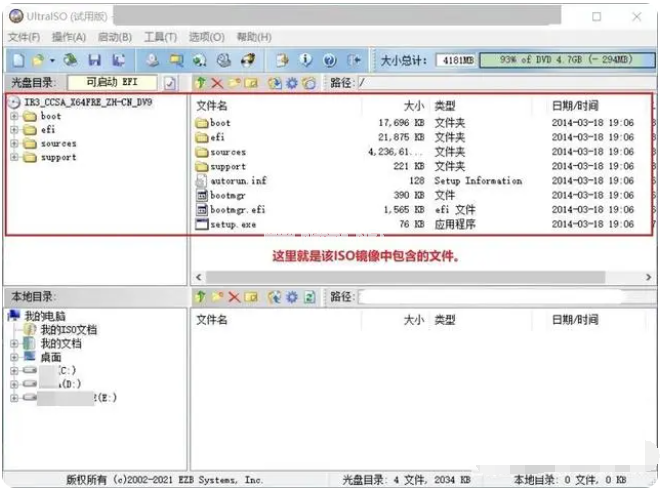Click the Info toolbar icon
The width and height of the screenshot is (661, 490).
tap(305, 61)
